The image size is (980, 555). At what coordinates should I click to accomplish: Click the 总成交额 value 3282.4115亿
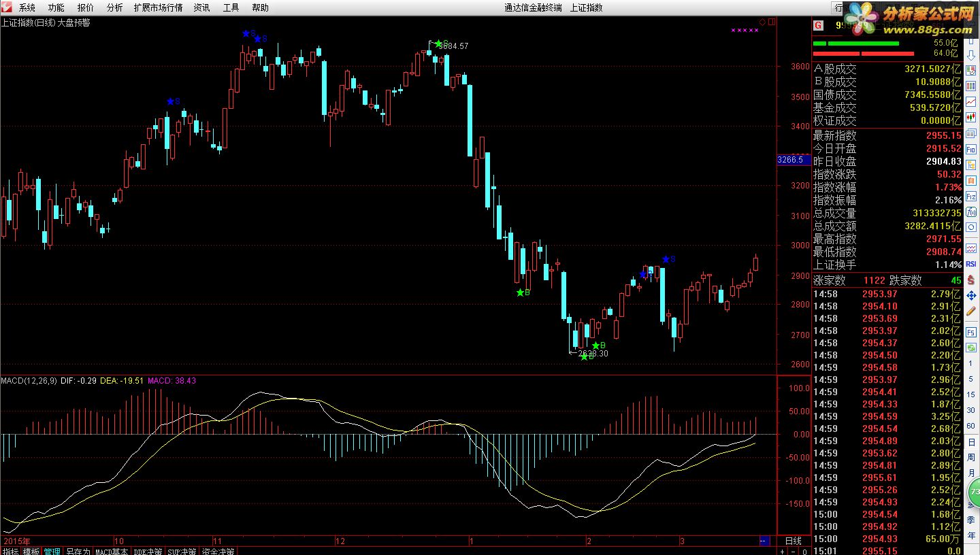pyautogui.click(x=933, y=226)
